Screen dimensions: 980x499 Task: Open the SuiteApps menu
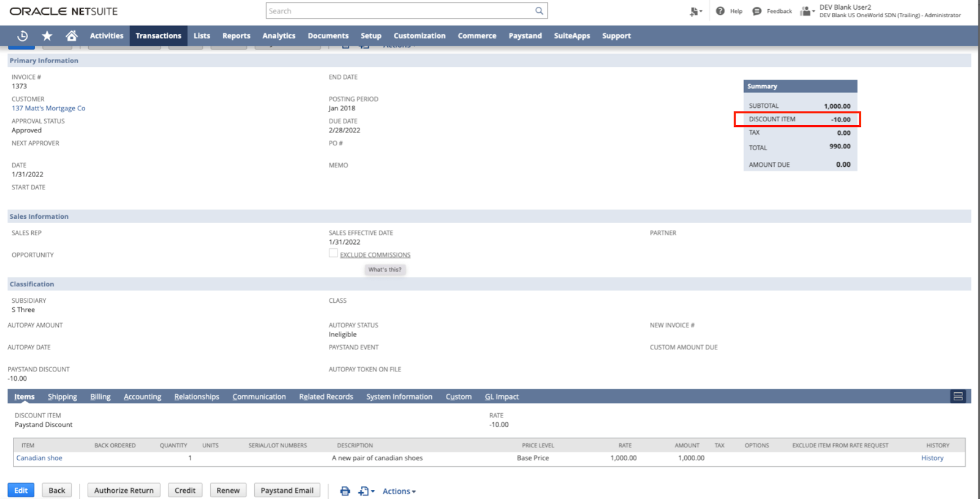(x=572, y=36)
